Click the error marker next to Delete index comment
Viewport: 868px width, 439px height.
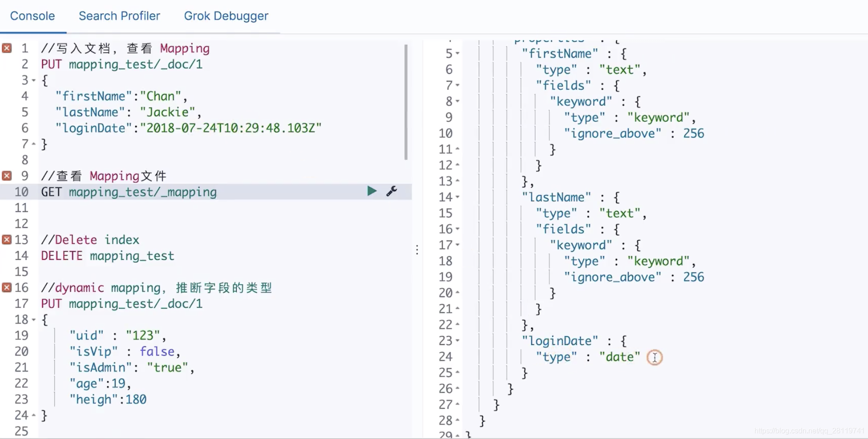[6, 239]
